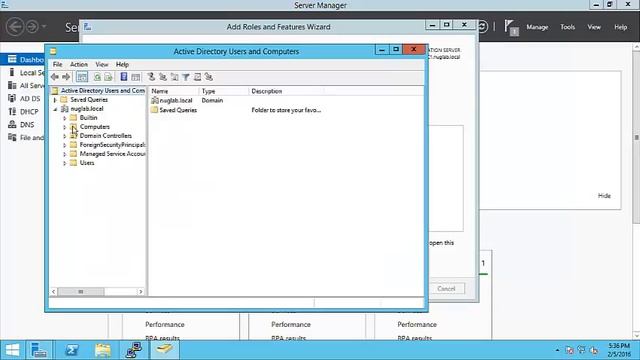The width and height of the screenshot is (640, 360).
Task: Open the Manage menu in Server Manager
Action: point(537,27)
